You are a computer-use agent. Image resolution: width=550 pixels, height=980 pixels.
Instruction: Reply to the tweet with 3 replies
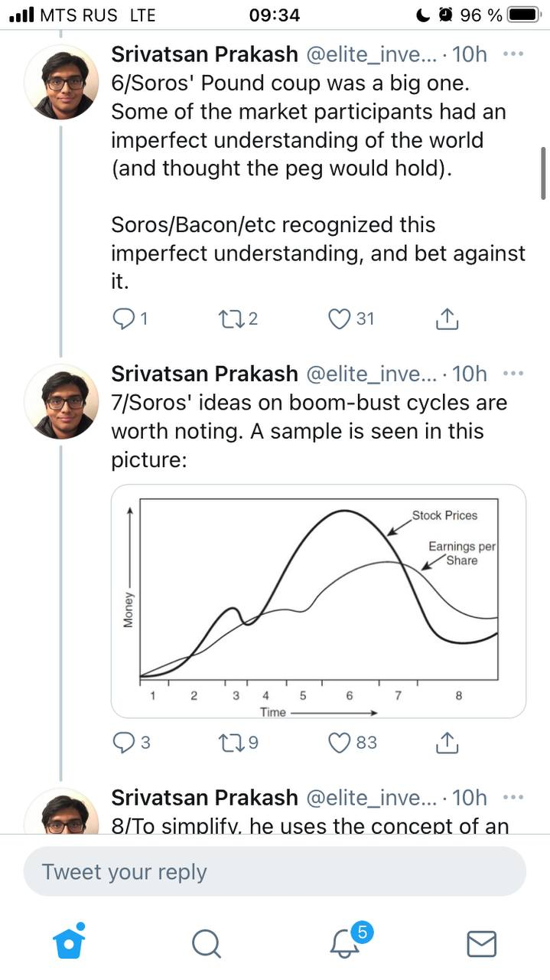pyautogui.click(x=124, y=741)
